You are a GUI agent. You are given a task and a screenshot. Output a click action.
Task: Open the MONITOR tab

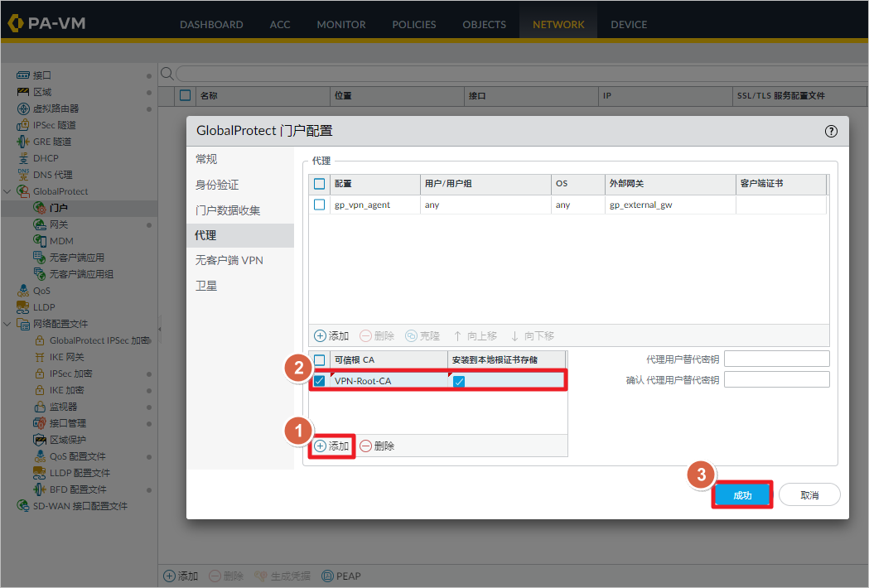(341, 24)
